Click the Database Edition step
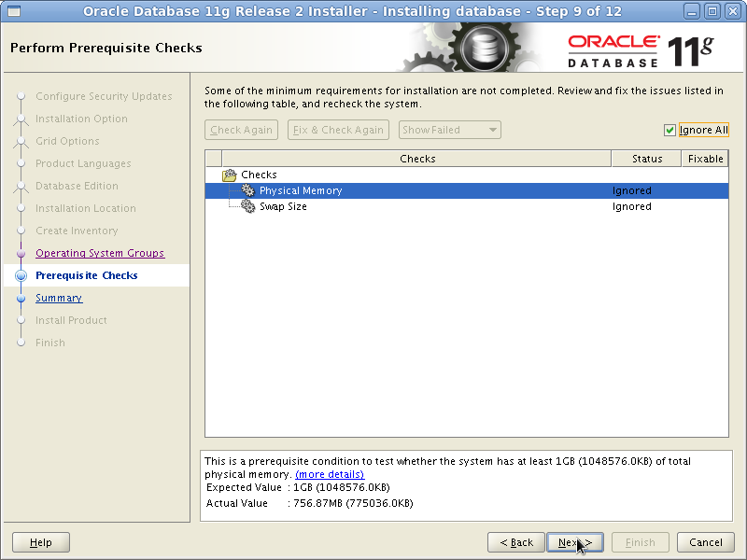 (77, 186)
